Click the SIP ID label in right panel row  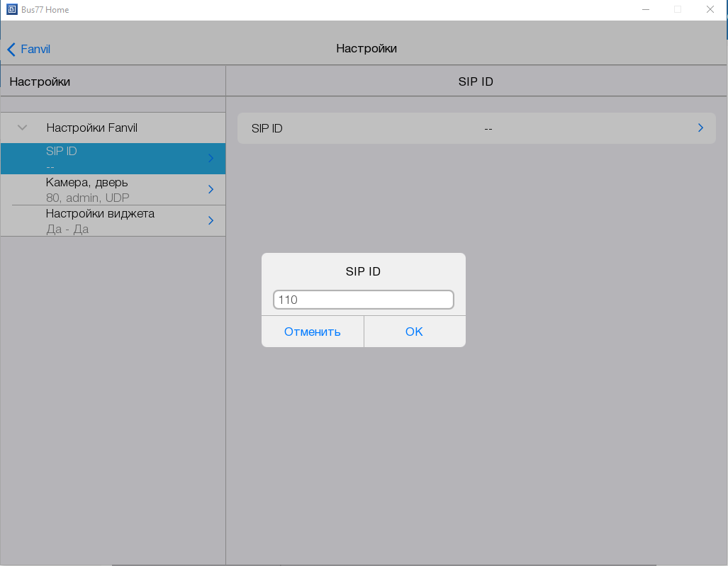(x=267, y=128)
